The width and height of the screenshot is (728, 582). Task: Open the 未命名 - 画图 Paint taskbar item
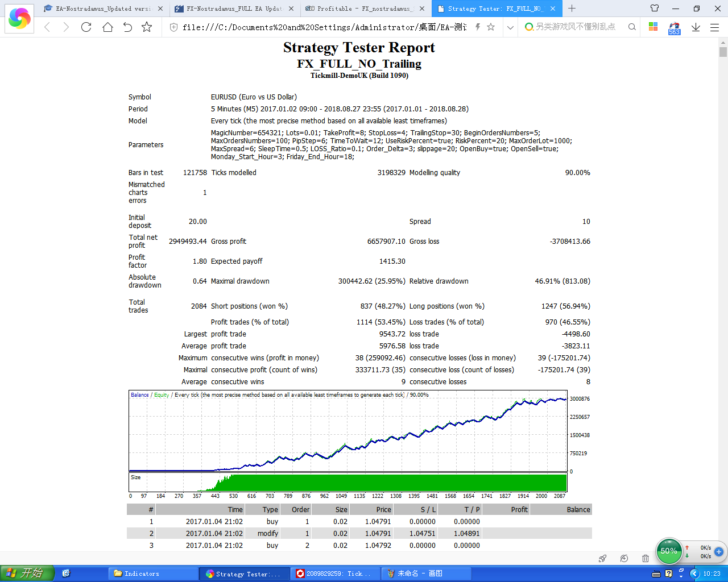point(426,573)
